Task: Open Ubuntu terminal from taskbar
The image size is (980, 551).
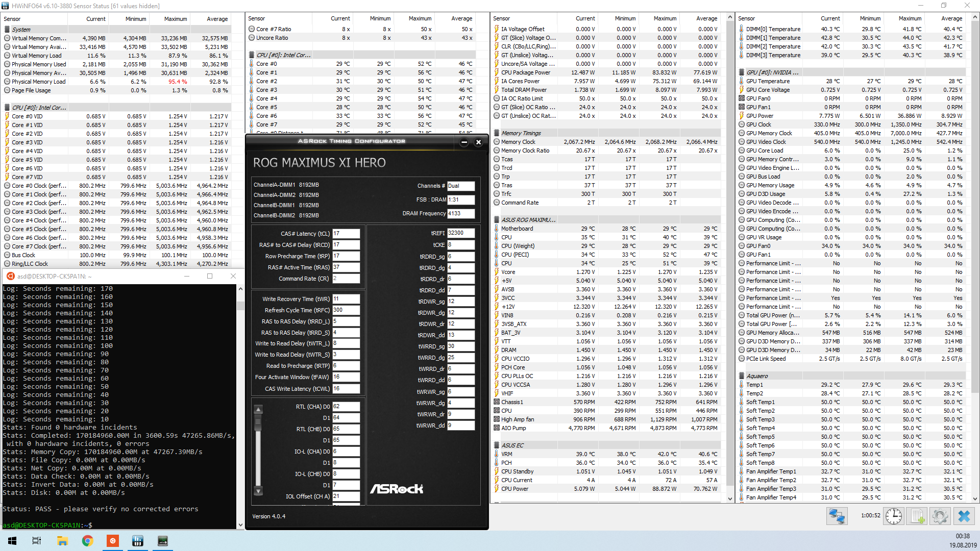Action: pos(112,541)
